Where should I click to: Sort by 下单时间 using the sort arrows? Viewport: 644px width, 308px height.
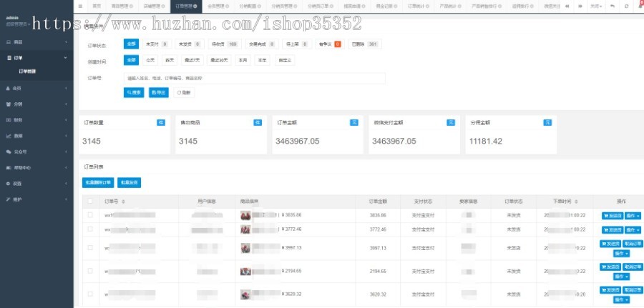[x=576, y=202]
